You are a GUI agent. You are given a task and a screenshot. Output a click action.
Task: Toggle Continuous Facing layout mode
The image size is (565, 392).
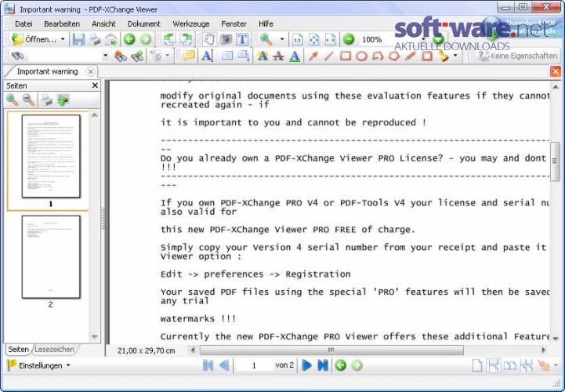coord(527,365)
